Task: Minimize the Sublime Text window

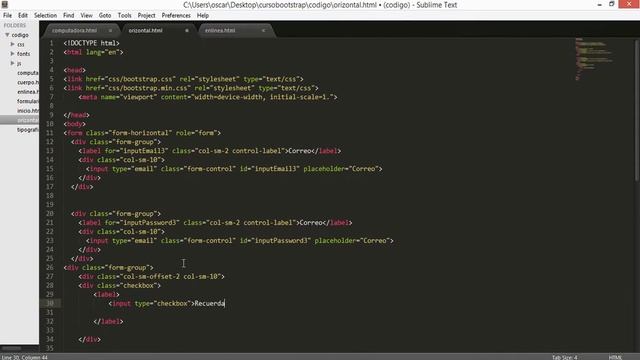Action: pos(600,4)
